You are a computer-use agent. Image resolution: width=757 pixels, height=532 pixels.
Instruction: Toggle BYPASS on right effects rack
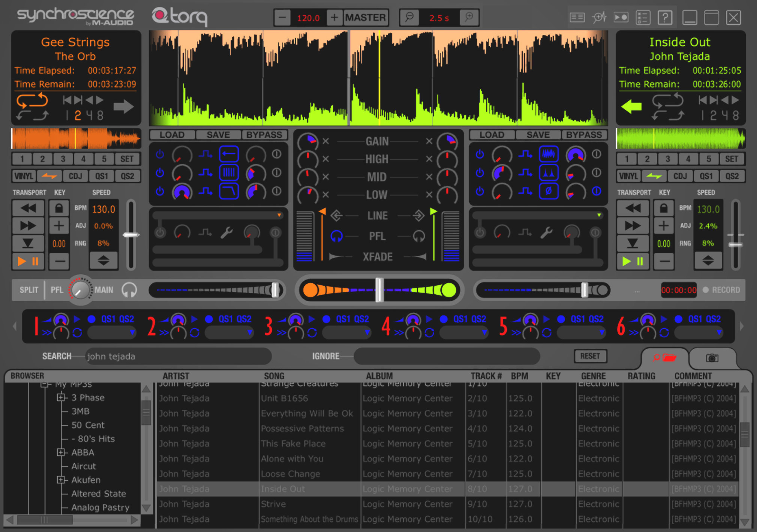584,135
